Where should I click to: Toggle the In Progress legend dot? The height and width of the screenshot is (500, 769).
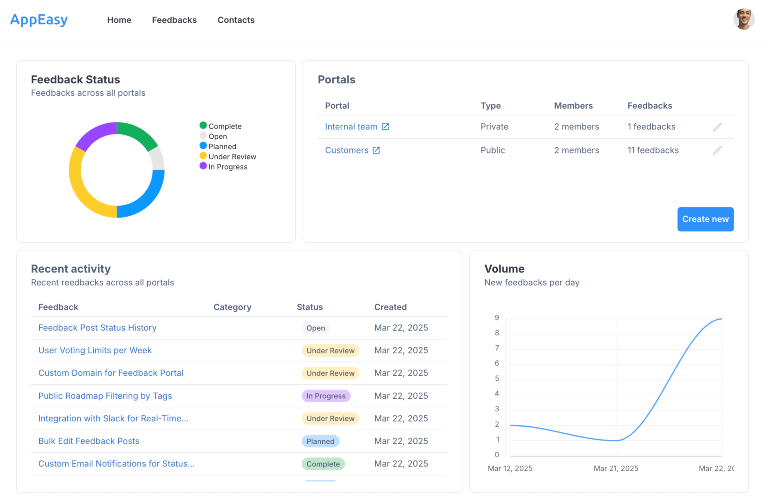point(203,166)
